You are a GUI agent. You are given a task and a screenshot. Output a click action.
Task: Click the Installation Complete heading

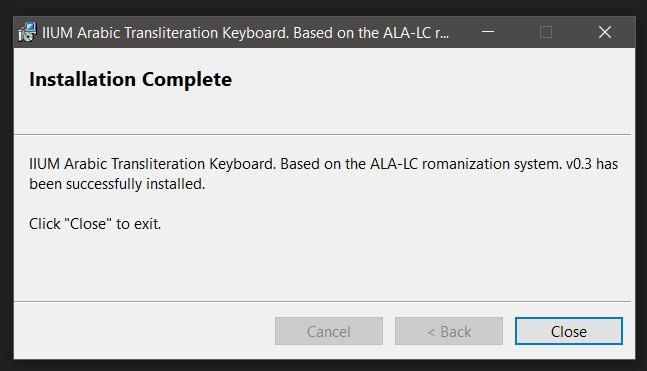coord(130,79)
